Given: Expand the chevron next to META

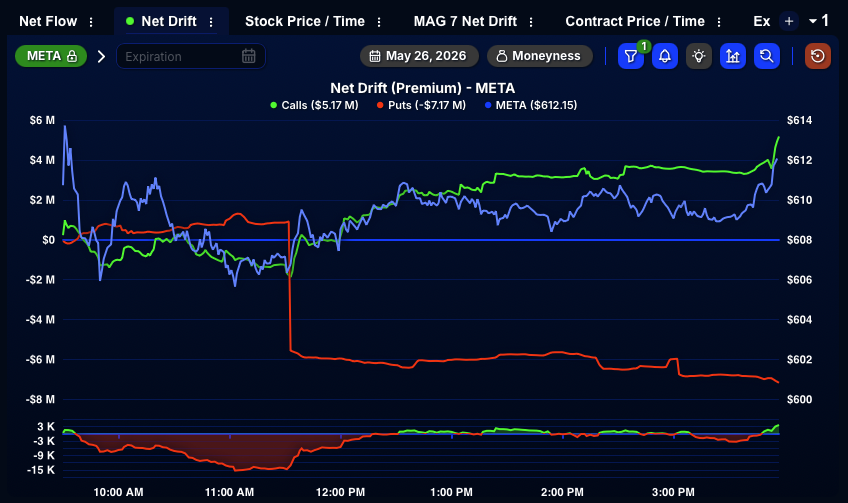Looking at the screenshot, I should [101, 56].
